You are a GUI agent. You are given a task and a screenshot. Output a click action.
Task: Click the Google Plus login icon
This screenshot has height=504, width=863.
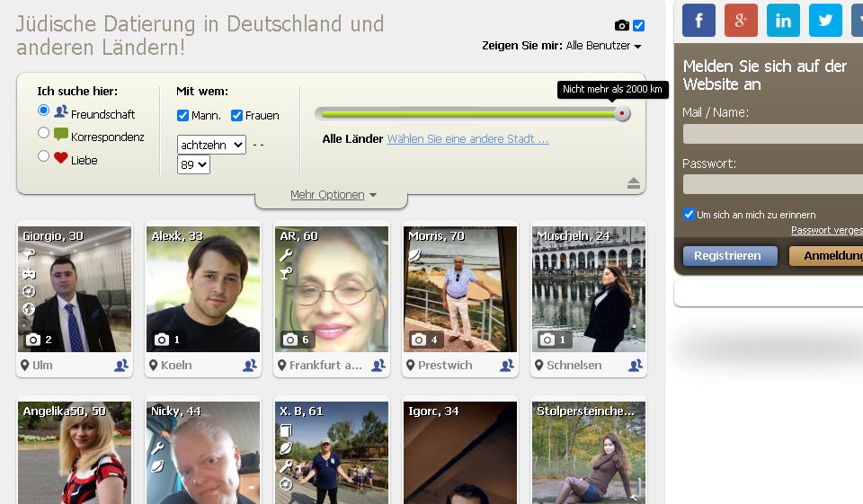[x=741, y=21]
